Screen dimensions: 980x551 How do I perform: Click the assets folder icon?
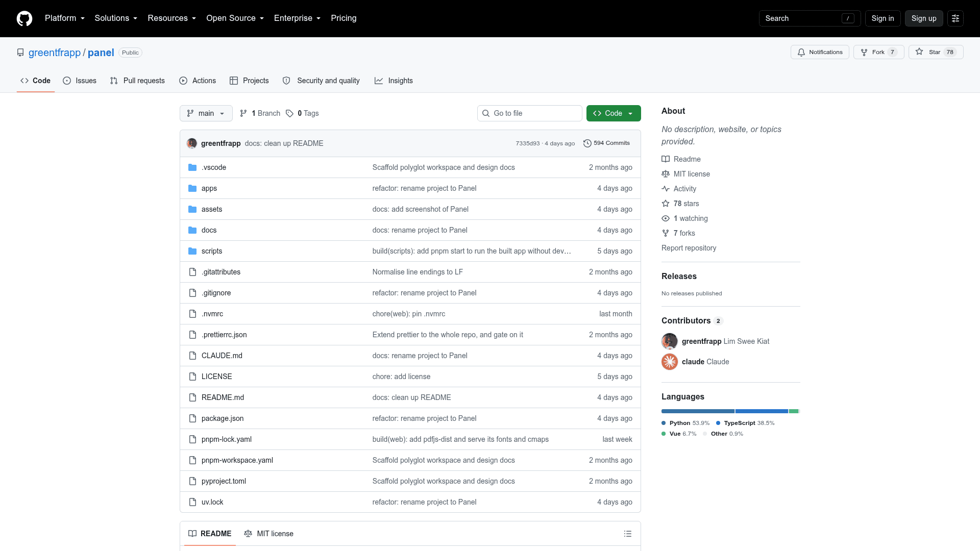point(192,209)
